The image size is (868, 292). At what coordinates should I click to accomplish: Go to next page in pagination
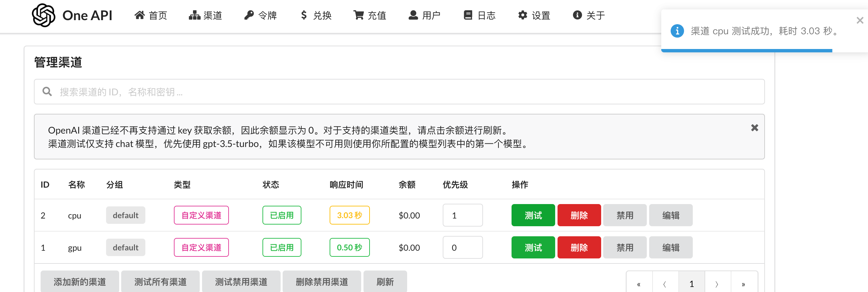(x=717, y=284)
